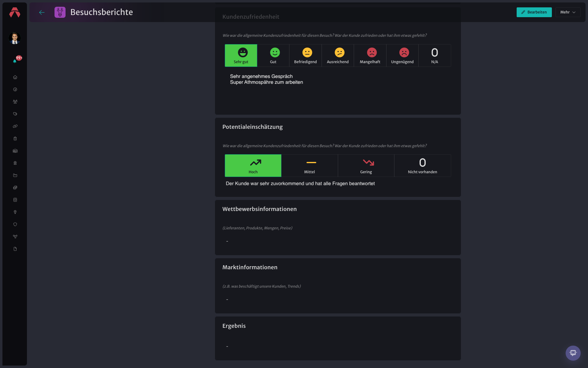The image size is (588, 368).
Task: Open the shield icon in sidebar
Action: coord(15,224)
